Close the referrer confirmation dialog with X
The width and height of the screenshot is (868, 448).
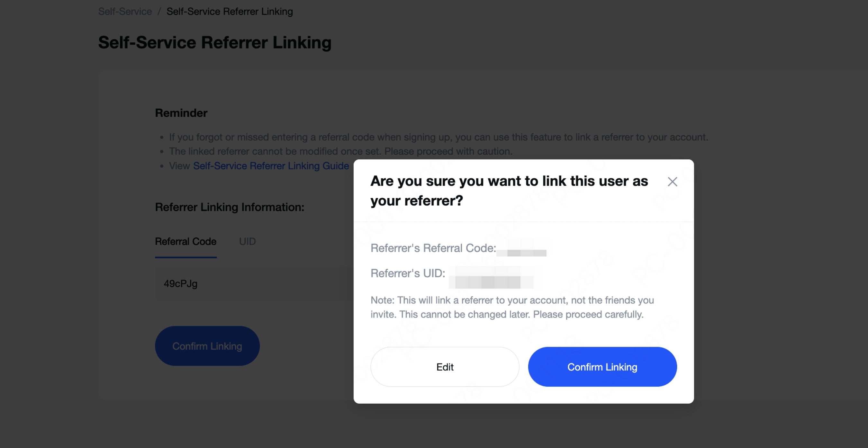tap(672, 182)
